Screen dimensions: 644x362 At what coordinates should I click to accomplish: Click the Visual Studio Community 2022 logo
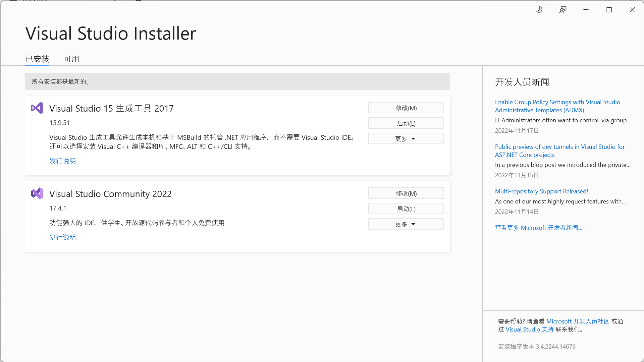click(37, 193)
